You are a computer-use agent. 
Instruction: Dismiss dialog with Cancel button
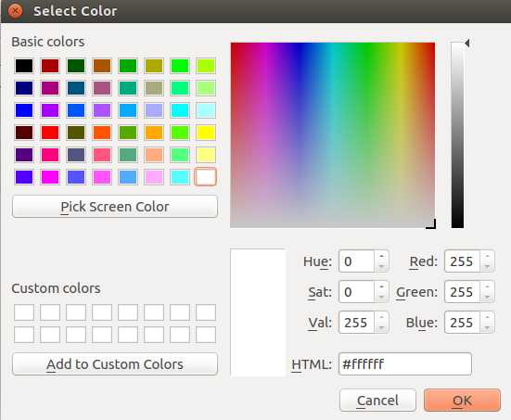tap(377, 401)
